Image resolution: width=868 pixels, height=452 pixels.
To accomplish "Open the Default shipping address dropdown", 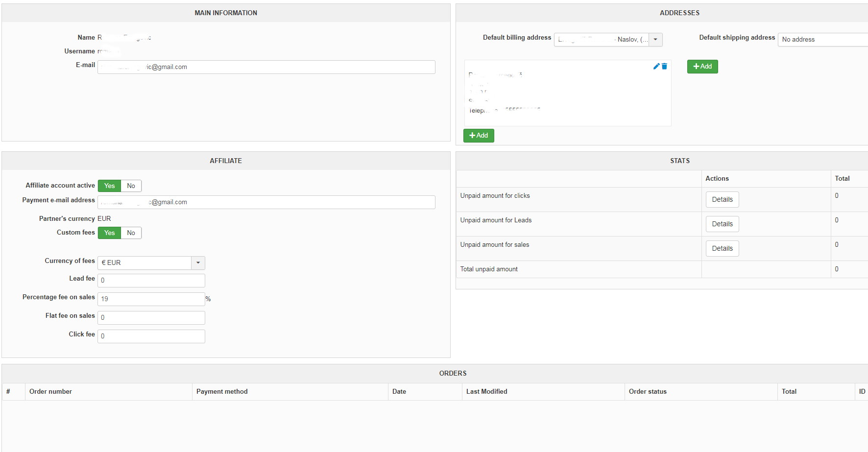I will click(x=823, y=40).
